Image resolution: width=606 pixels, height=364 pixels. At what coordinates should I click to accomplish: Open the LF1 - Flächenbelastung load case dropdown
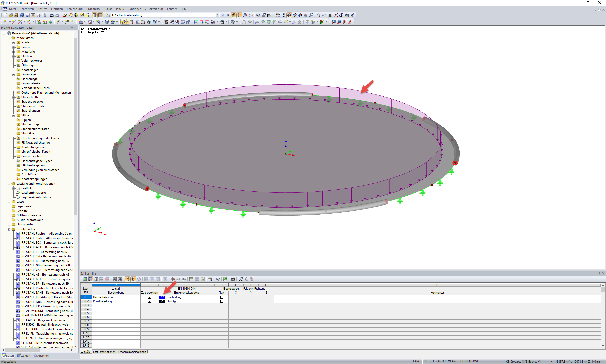(217, 15)
